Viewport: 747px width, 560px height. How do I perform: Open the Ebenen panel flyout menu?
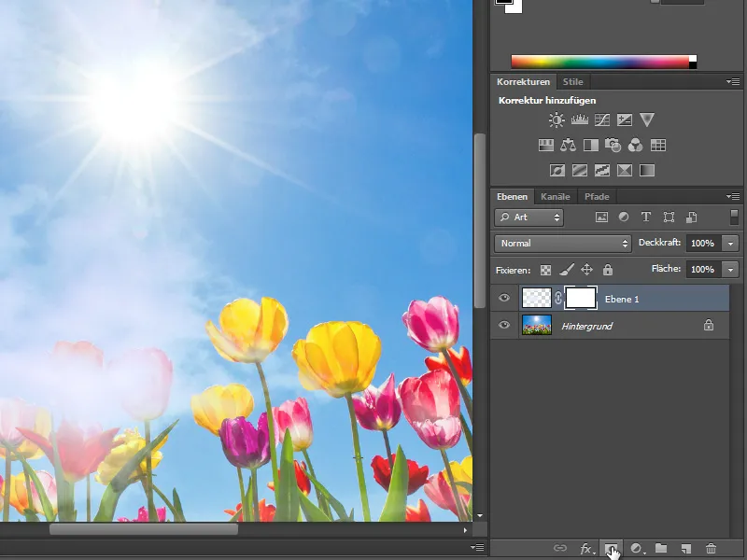point(733,196)
